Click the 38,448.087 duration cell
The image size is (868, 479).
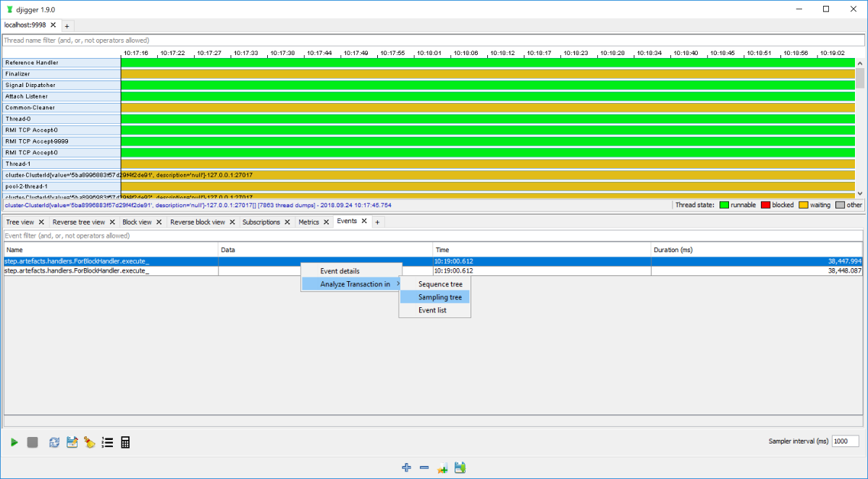[757, 271]
